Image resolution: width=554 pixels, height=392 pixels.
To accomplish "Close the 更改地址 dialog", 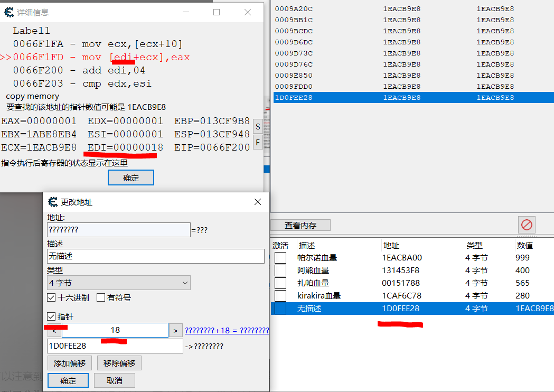I will tap(258, 202).
